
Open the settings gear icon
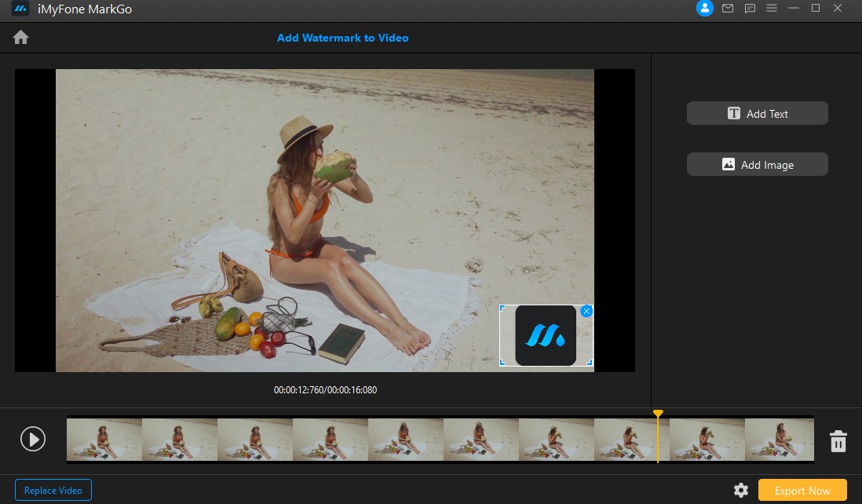click(741, 490)
